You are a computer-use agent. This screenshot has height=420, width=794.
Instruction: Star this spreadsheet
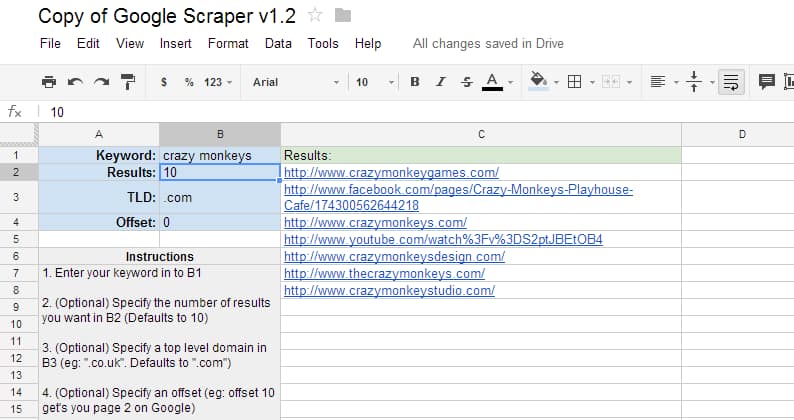pyautogui.click(x=315, y=15)
